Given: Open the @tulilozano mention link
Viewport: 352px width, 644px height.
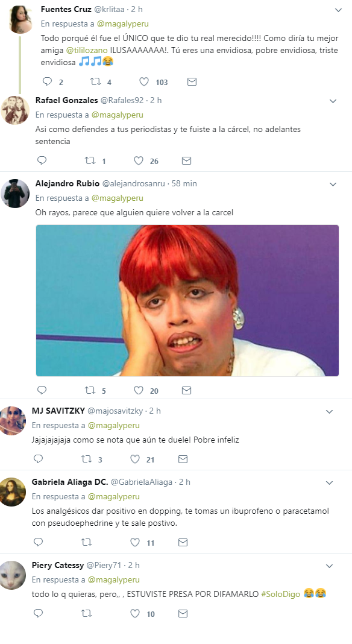Looking at the screenshot, I should (87, 50).
